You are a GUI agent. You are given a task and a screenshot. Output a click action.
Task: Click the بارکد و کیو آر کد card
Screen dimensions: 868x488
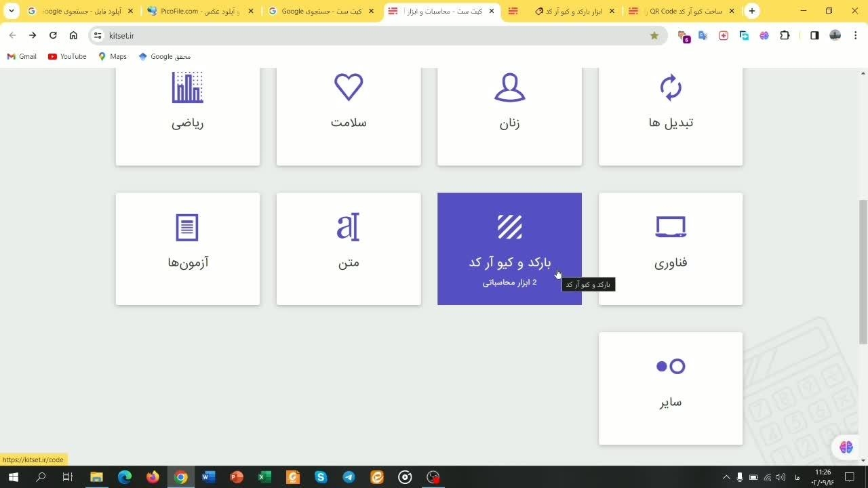(509, 249)
